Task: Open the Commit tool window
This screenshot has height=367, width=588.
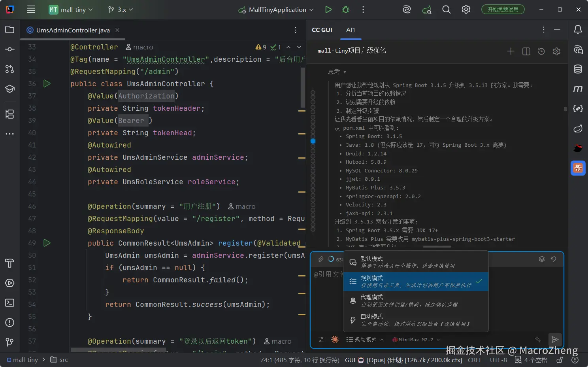Action: (10, 49)
